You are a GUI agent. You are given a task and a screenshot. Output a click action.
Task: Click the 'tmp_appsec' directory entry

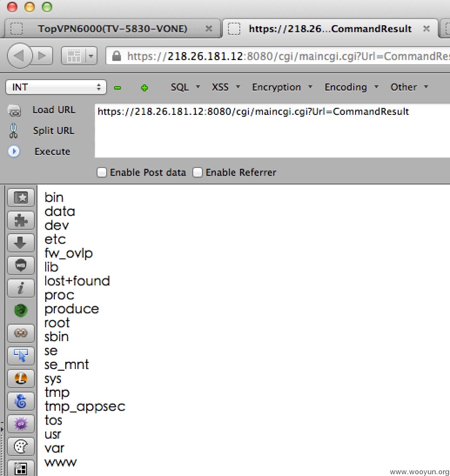point(85,407)
